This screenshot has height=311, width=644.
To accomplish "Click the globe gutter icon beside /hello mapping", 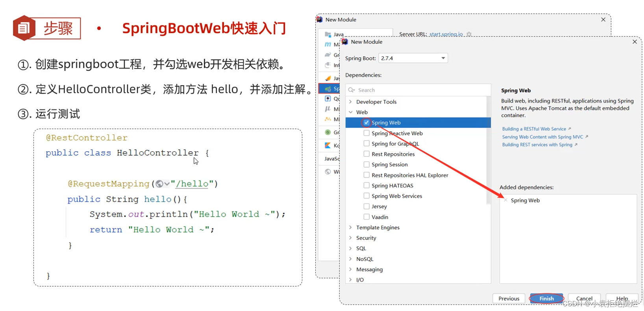I will pos(159,184).
